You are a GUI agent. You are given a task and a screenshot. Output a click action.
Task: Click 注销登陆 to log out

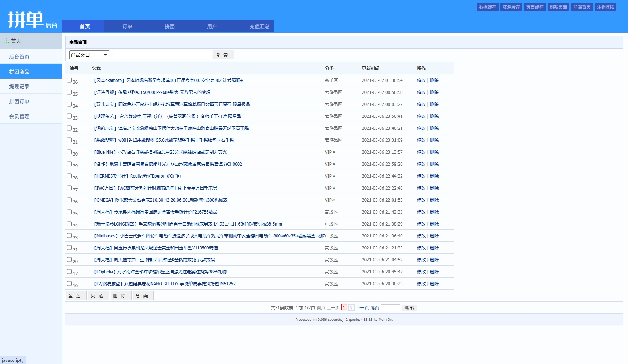pos(605,7)
